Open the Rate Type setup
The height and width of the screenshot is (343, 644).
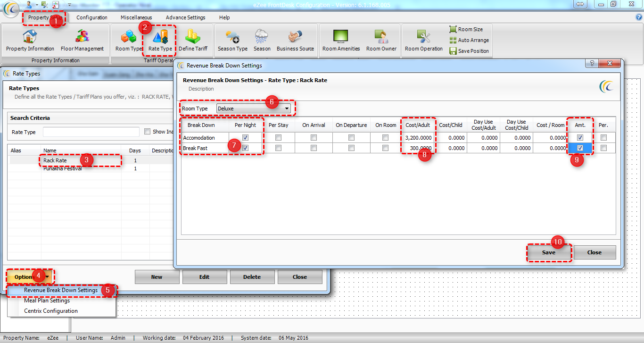(x=160, y=41)
